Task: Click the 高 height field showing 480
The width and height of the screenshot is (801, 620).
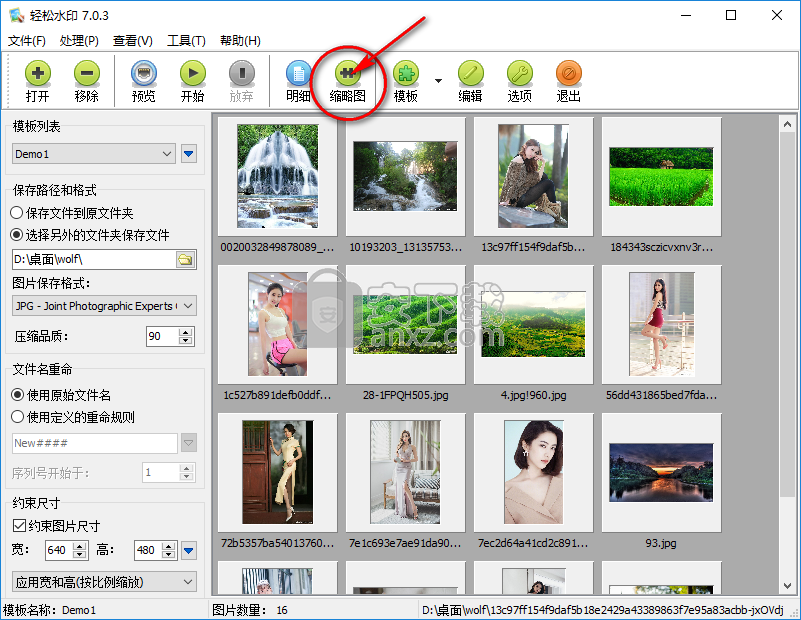Action: (x=148, y=550)
